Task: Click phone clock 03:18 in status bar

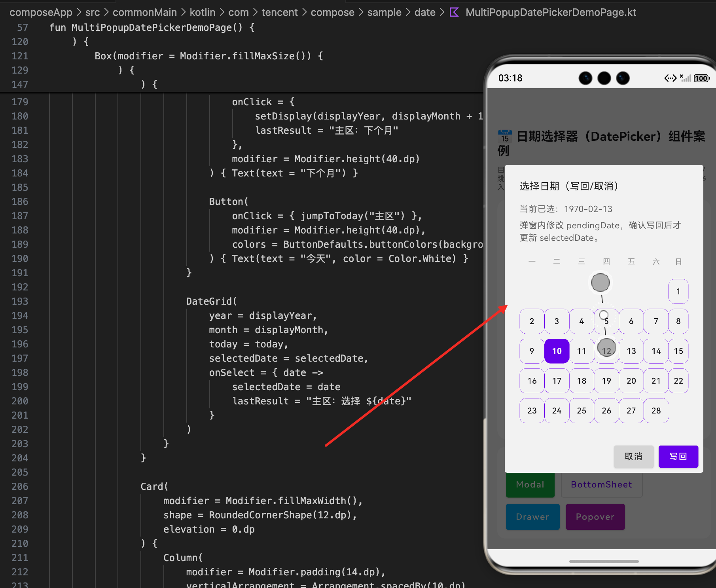Action: [x=510, y=78]
